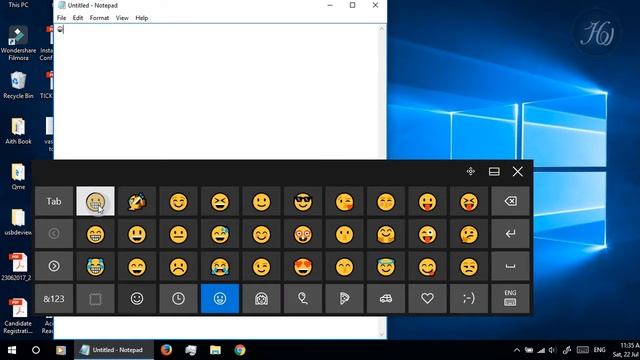Open the celebrations and objects category
This screenshot has height=360, width=640.
303,299
